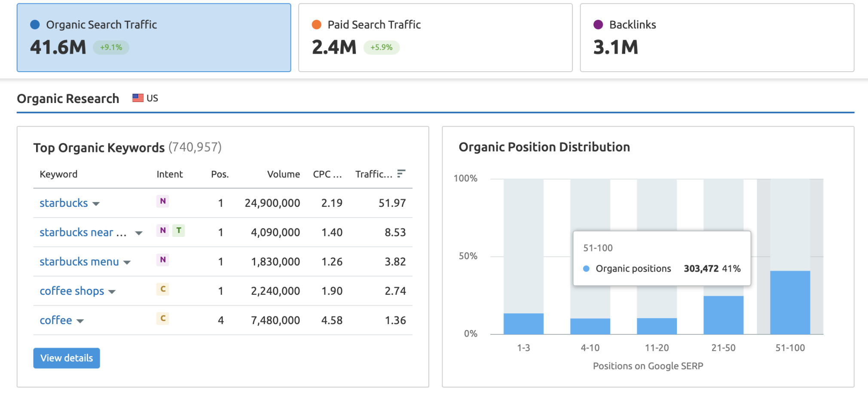
Task: Click the blue dot beside Organic Search Traffic
Action: (x=35, y=25)
